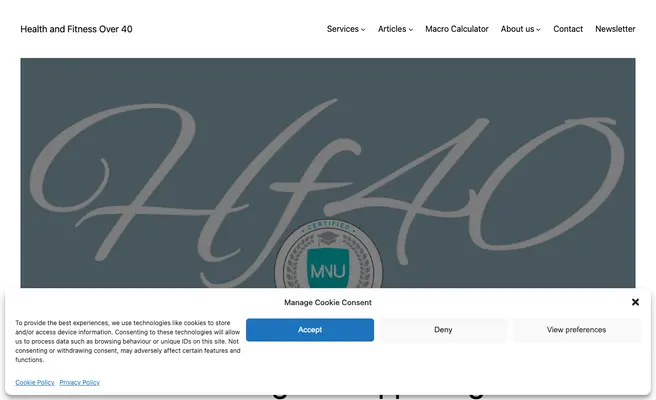Click the HfAO script logo banner
This screenshot has height=400, width=656.
[328, 173]
